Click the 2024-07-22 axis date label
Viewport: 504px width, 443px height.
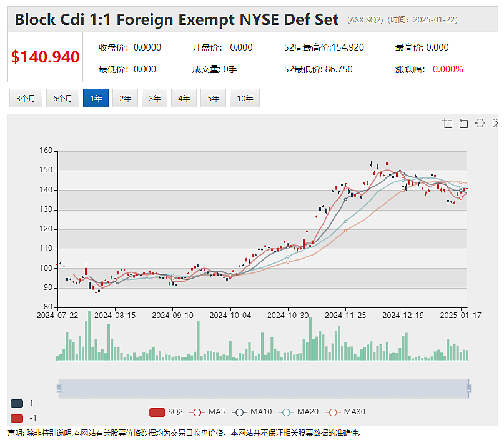pyautogui.click(x=57, y=316)
